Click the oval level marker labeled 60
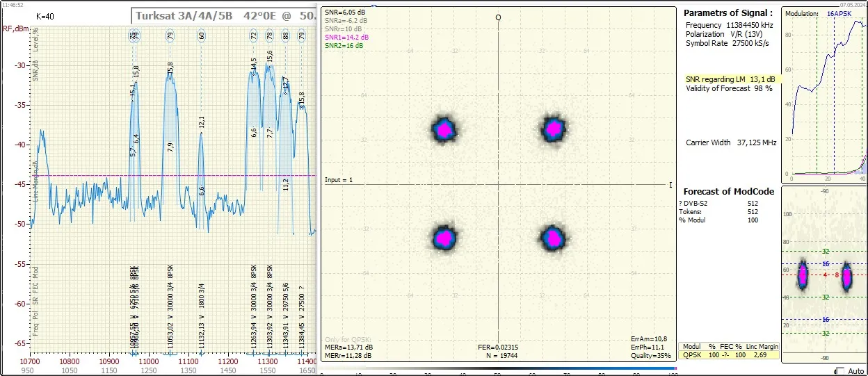 pos(201,35)
